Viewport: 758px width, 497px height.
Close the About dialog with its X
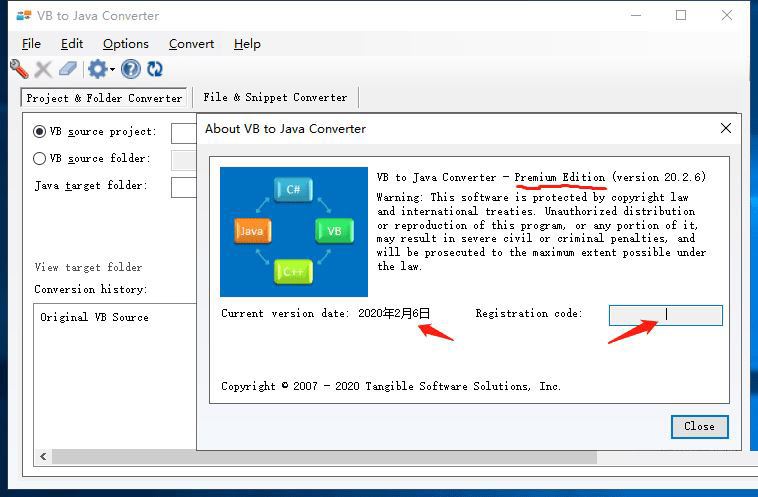tap(726, 128)
